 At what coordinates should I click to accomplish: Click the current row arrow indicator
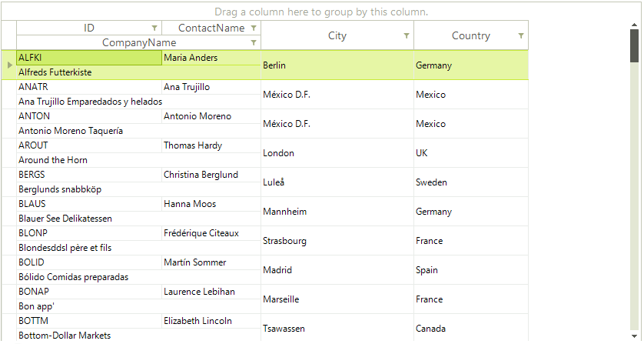coord(9,65)
